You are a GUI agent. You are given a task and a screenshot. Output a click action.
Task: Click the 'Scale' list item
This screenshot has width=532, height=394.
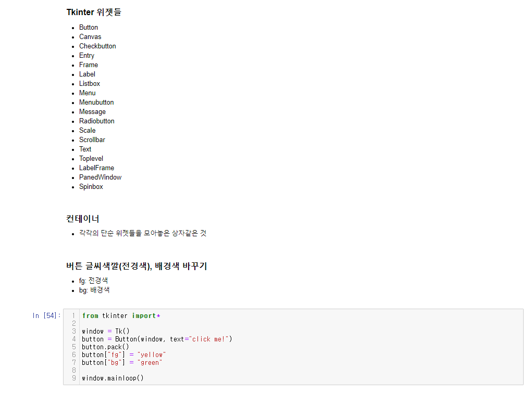[87, 131]
